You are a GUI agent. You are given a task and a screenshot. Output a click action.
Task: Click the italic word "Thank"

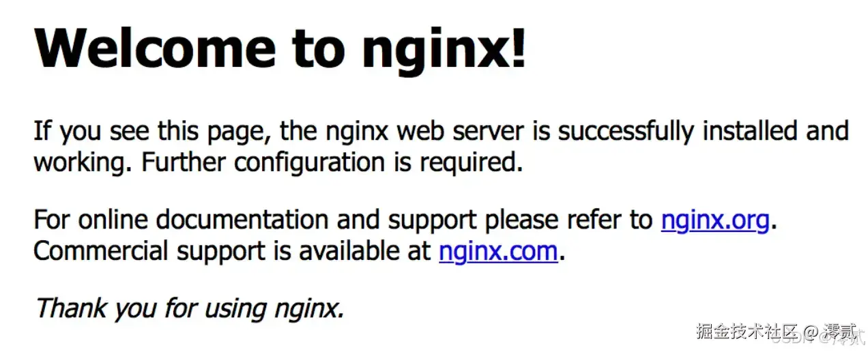(x=71, y=308)
